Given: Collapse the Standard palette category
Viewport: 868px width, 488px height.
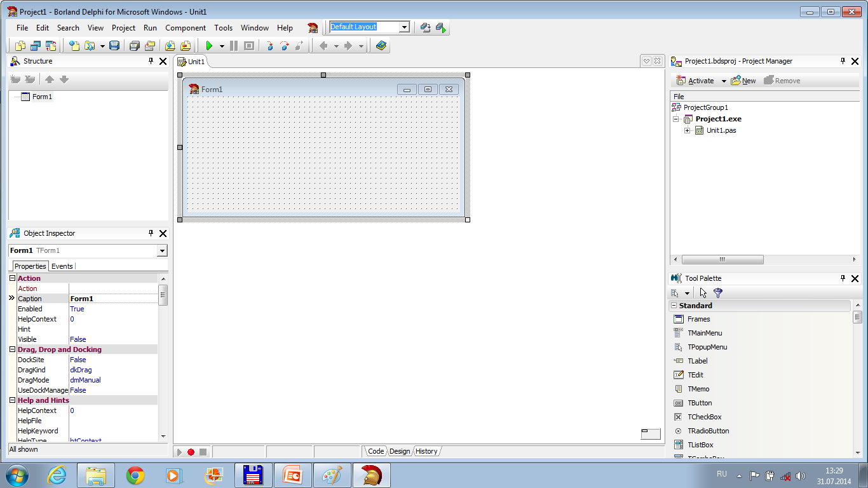Looking at the screenshot, I should pyautogui.click(x=674, y=306).
